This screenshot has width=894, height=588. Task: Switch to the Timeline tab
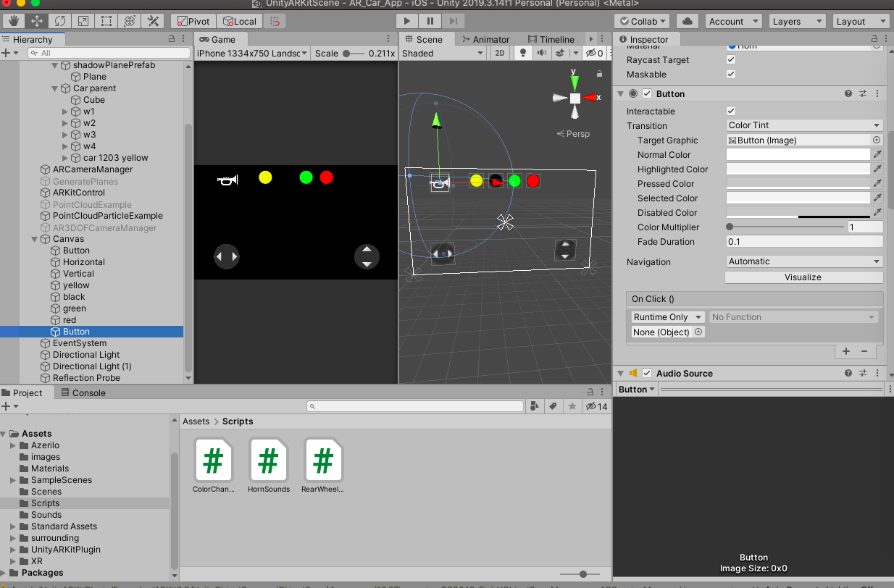click(x=552, y=39)
